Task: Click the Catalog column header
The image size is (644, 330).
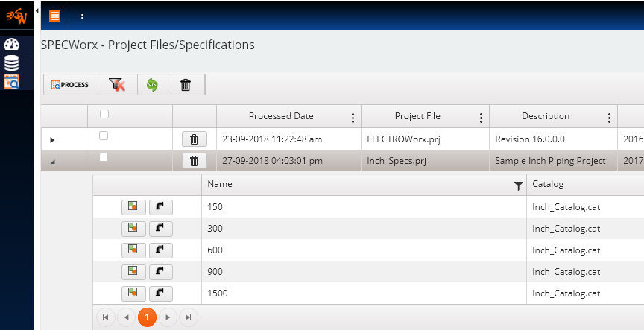Action: [x=548, y=184]
